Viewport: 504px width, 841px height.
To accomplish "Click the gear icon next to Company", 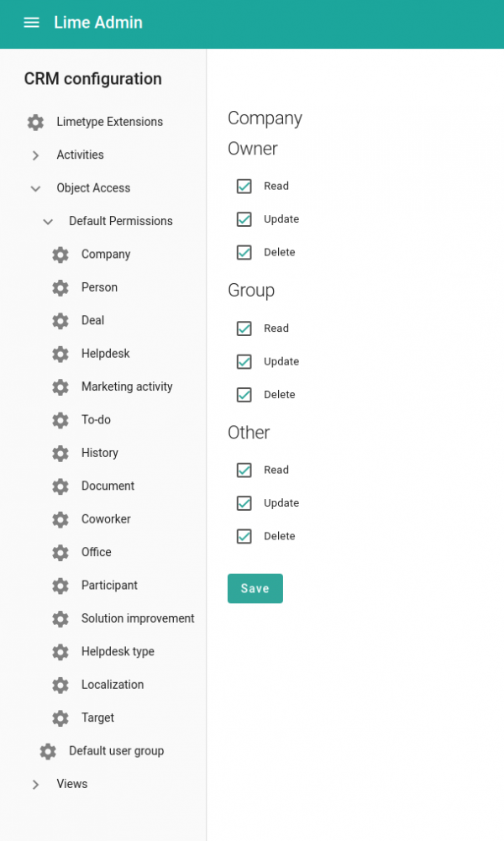I will coord(60,255).
